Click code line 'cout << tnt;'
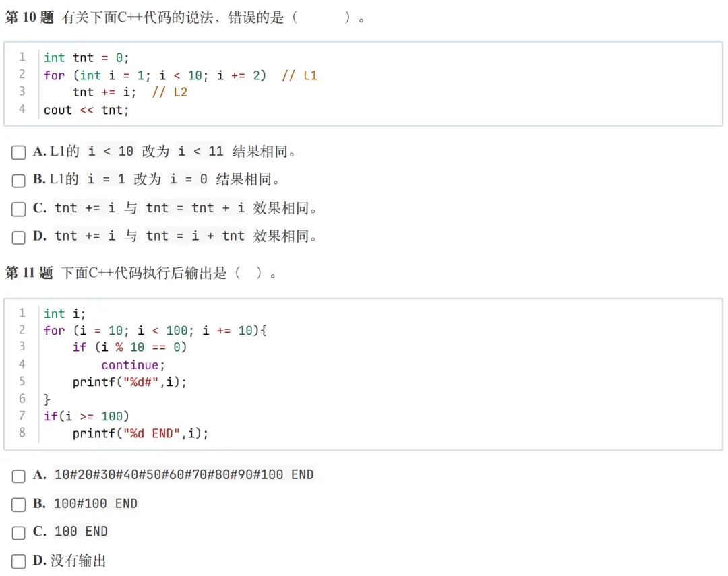728x576 pixels. click(86, 110)
